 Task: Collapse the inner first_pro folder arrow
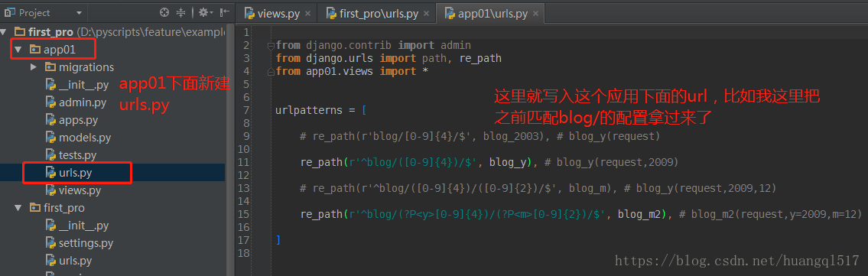18,208
